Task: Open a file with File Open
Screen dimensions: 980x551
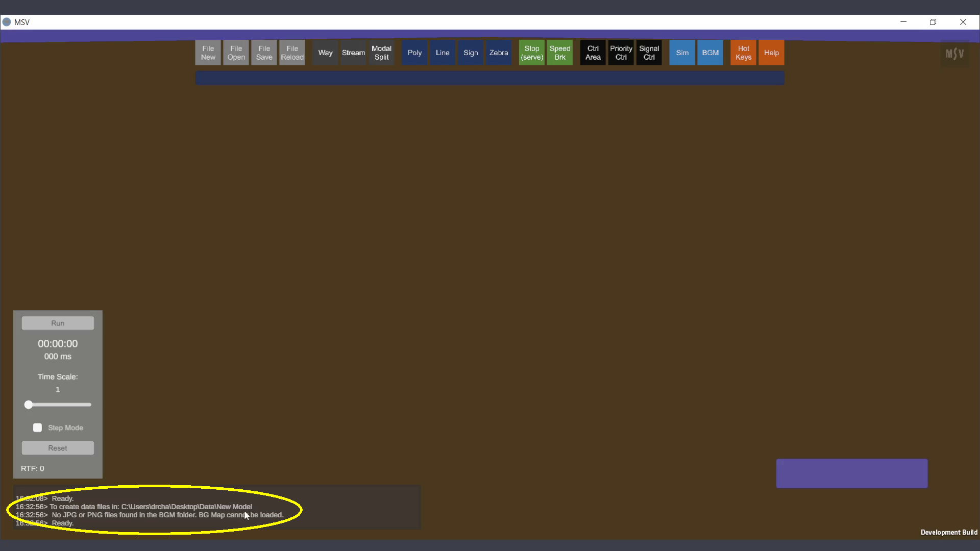Action: tap(236, 53)
